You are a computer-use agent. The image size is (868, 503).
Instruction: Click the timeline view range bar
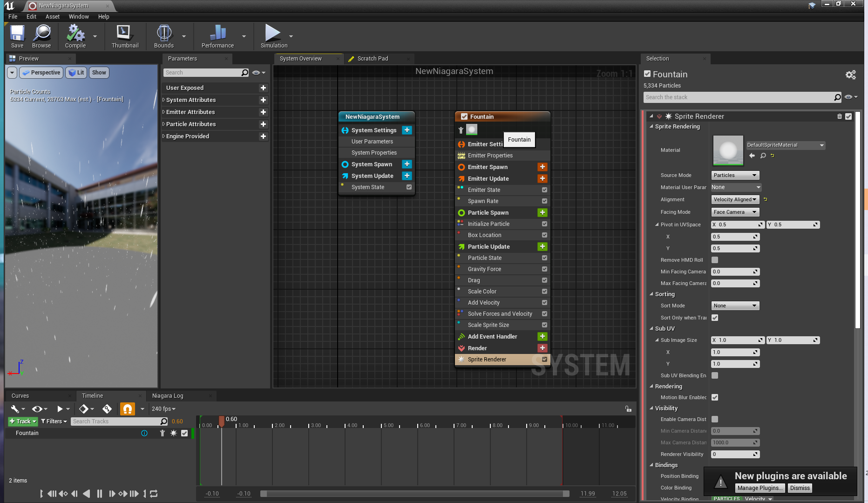click(x=415, y=494)
